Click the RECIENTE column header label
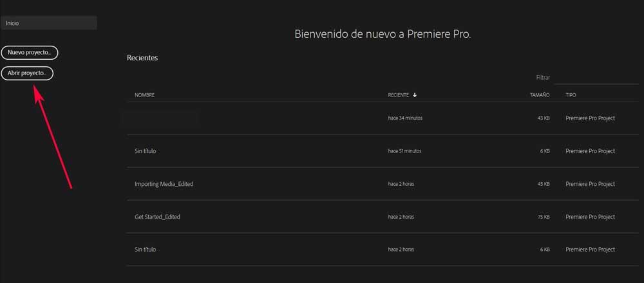 pyautogui.click(x=399, y=95)
